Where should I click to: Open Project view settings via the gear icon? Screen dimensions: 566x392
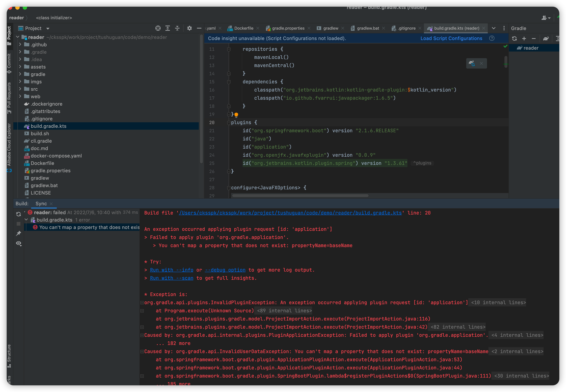click(x=189, y=28)
